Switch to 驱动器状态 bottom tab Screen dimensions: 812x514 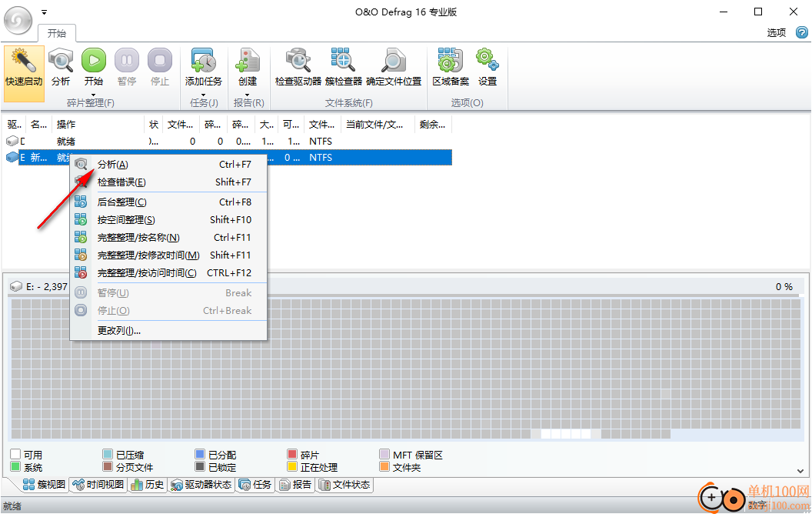[x=201, y=485]
